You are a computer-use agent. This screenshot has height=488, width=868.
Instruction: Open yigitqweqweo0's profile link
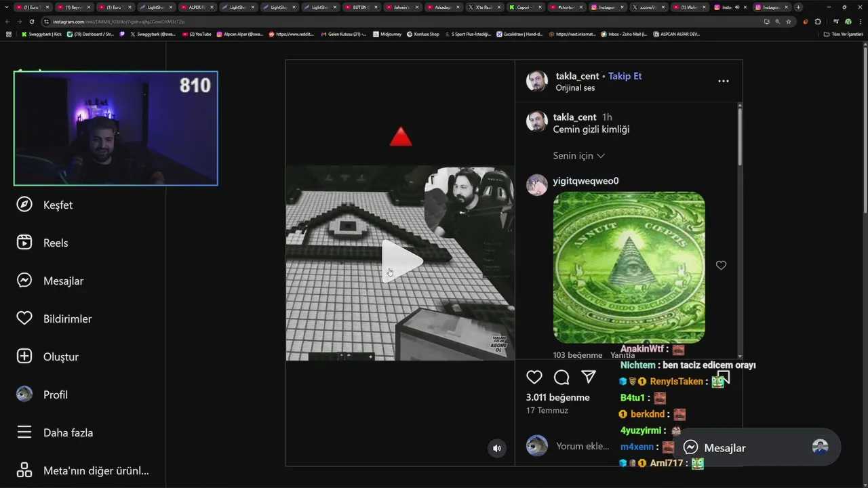pos(586,181)
